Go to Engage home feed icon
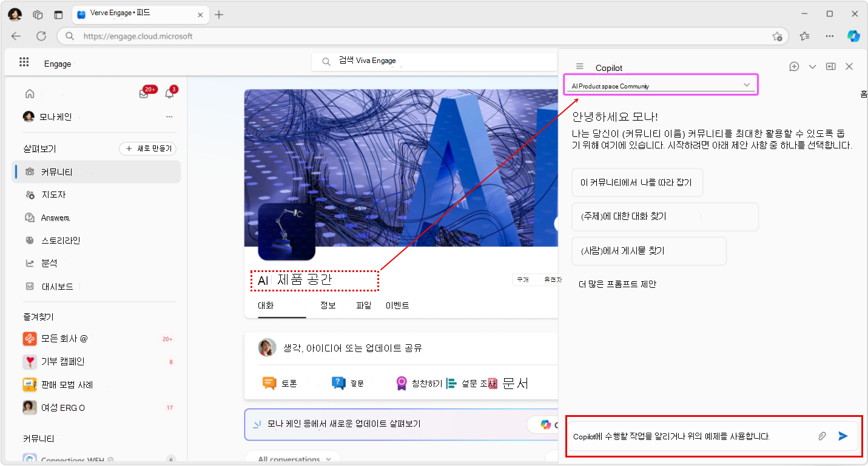The image size is (868, 466). (x=30, y=93)
